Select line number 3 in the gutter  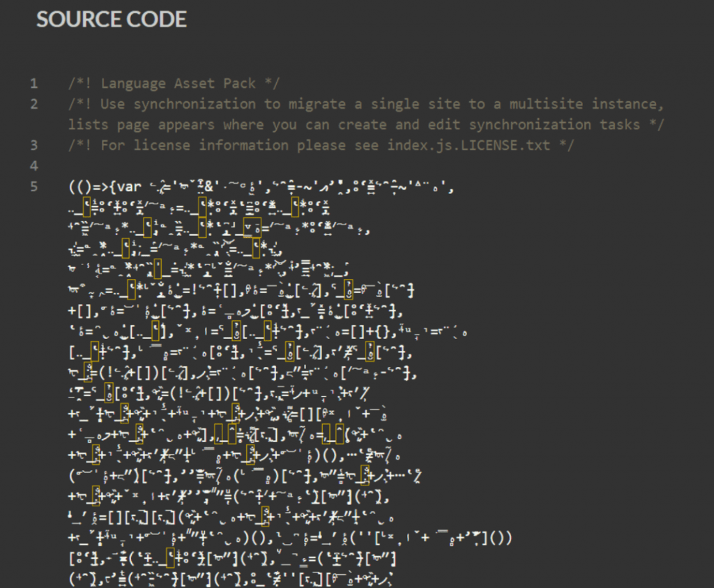click(33, 145)
